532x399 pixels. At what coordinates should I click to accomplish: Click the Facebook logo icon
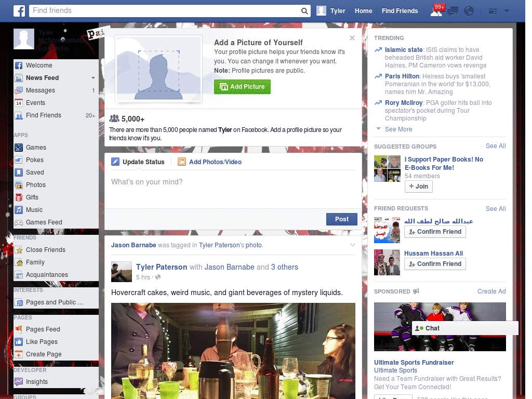[19, 11]
